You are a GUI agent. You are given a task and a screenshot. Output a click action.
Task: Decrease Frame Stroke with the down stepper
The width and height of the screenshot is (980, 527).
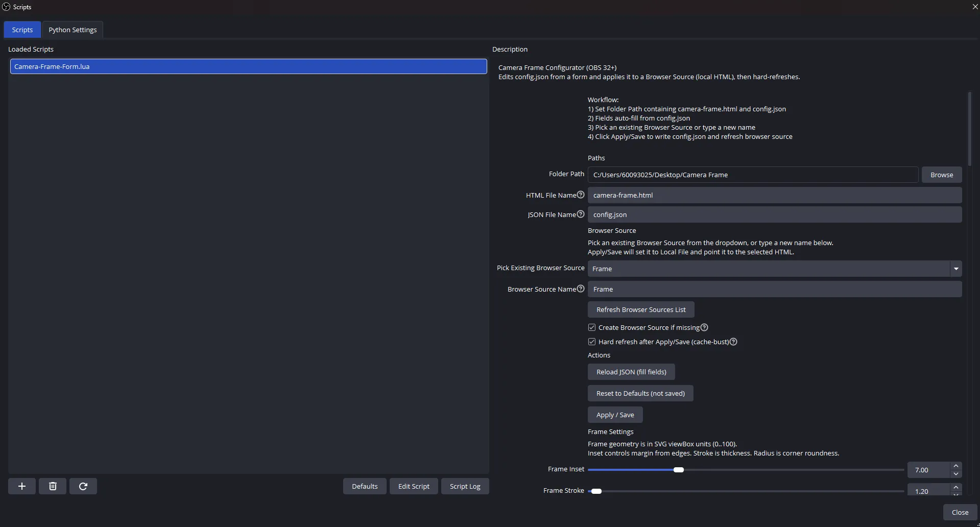[956, 494]
